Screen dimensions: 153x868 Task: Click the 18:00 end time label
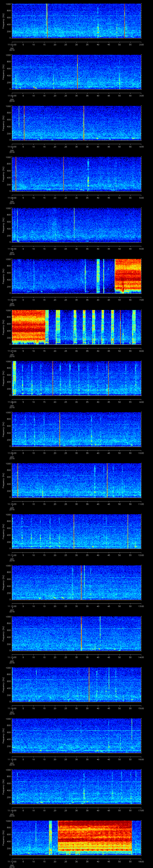coord(141,861)
